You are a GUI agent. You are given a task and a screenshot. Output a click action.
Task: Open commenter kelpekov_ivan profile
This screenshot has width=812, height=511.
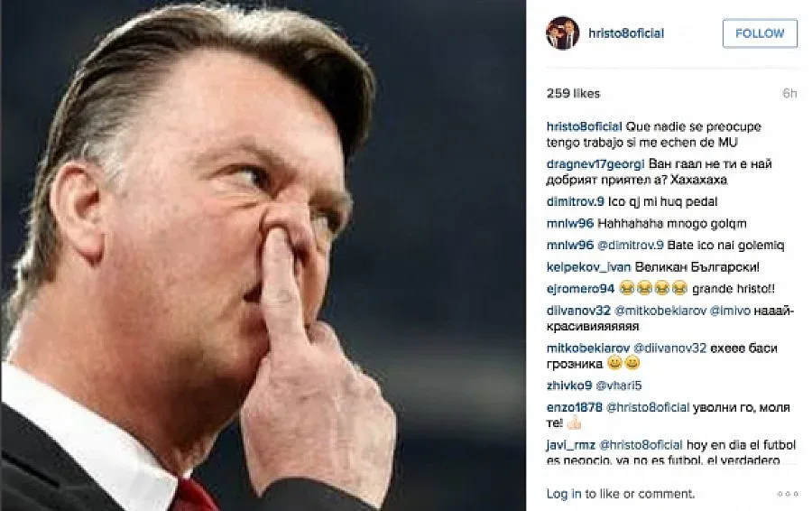click(x=588, y=267)
